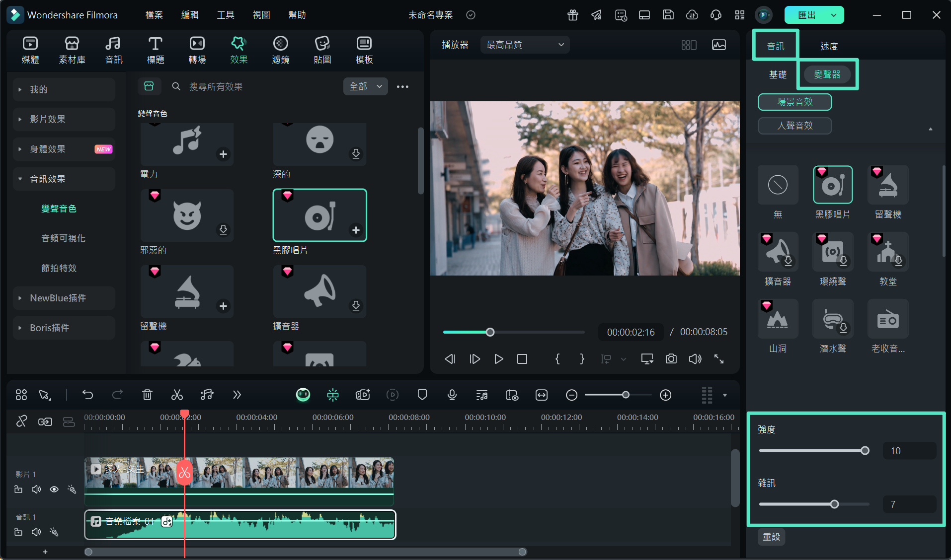
Task: Open the 貼圖 stickers tab
Action: pyautogui.click(x=322, y=50)
